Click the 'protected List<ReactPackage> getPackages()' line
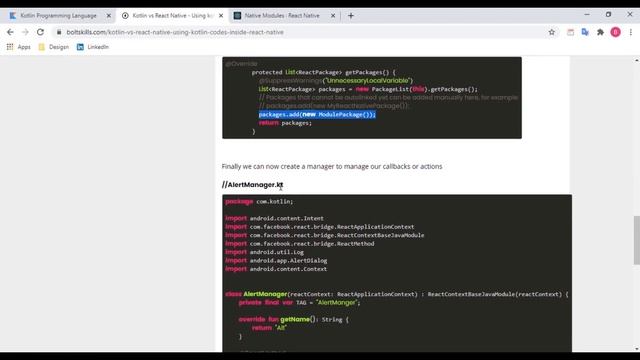The image size is (640, 360). (x=323, y=72)
